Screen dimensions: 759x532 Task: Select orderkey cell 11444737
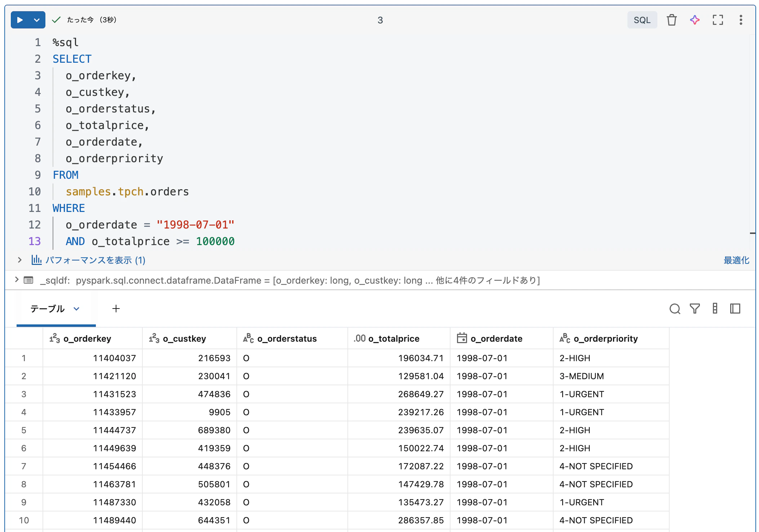point(93,430)
